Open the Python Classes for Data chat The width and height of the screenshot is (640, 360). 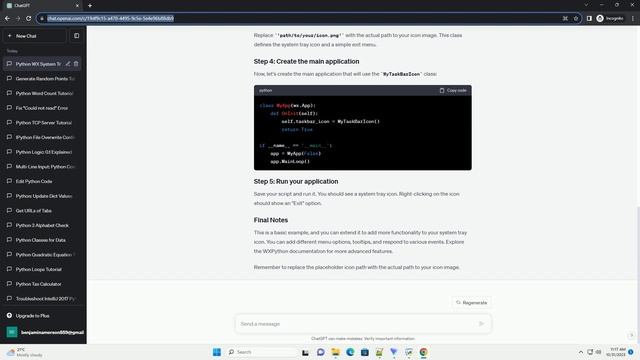42,240
